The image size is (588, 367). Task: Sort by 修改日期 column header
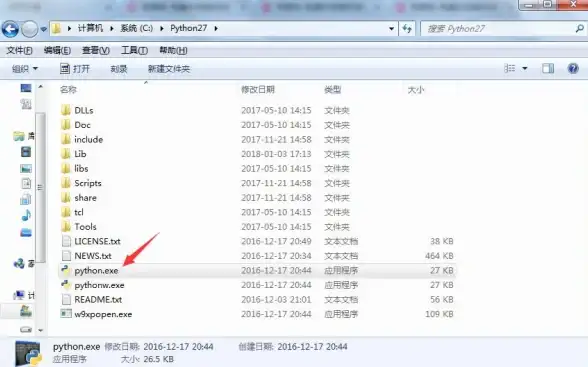258,90
